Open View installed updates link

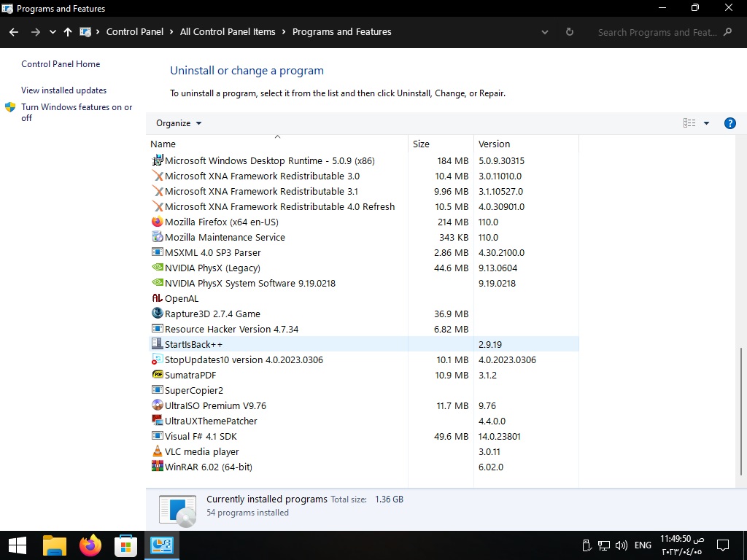click(x=64, y=90)
